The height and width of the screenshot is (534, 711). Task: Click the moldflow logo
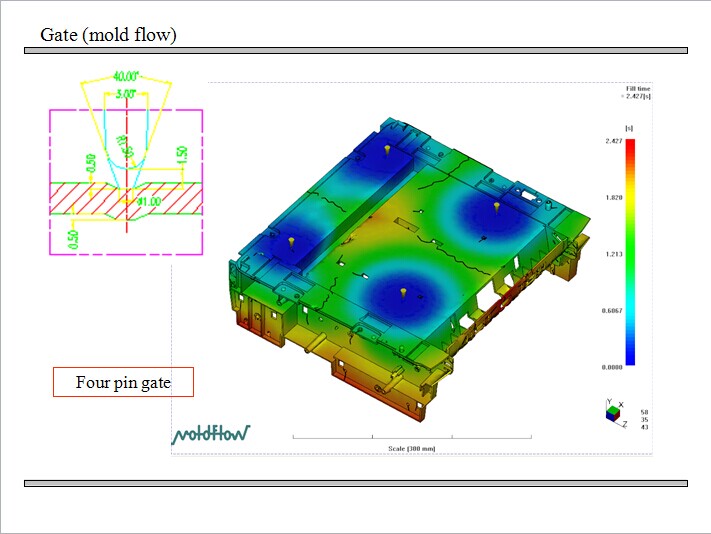211,433
